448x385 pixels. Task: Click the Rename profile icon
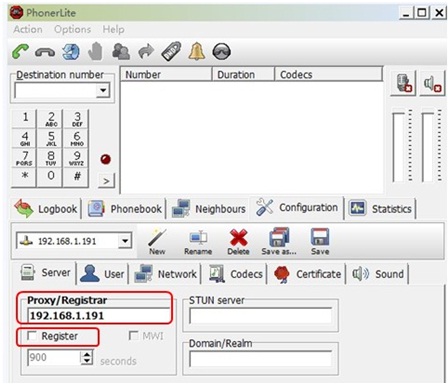click(x=198, y=242)
